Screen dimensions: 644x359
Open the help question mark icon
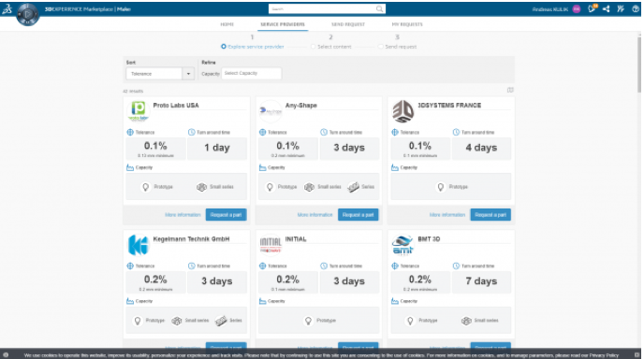[x=636, y=8]
